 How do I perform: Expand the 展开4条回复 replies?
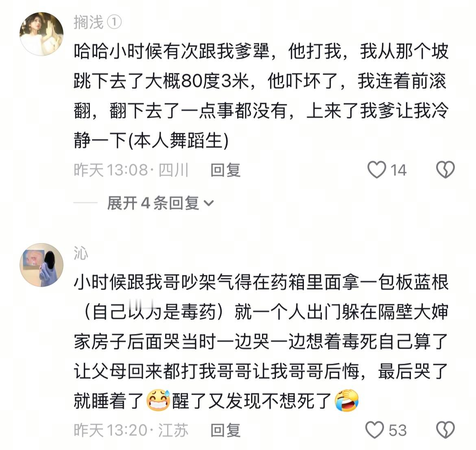161,203
